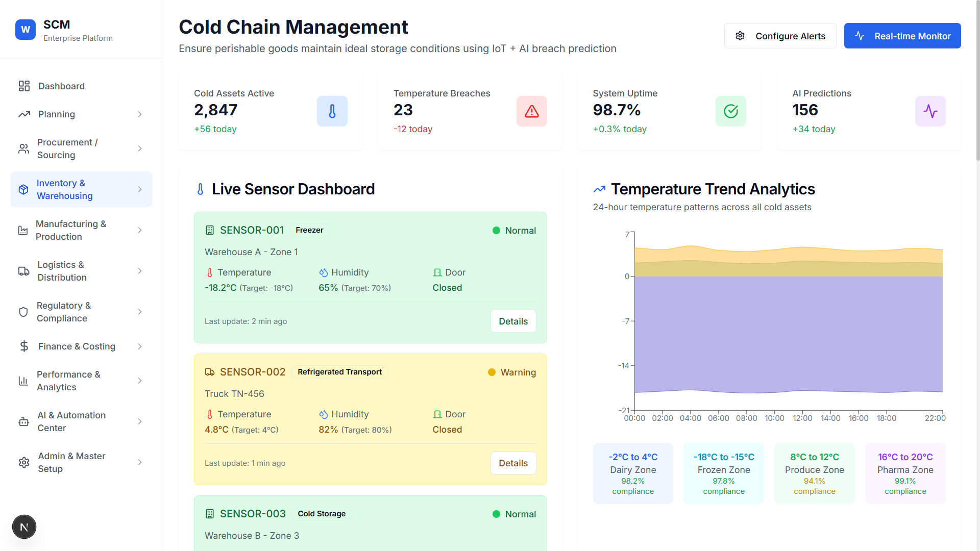
Task: Click the warning triangle Temperature Breaches icon
Action: (531, 111)
